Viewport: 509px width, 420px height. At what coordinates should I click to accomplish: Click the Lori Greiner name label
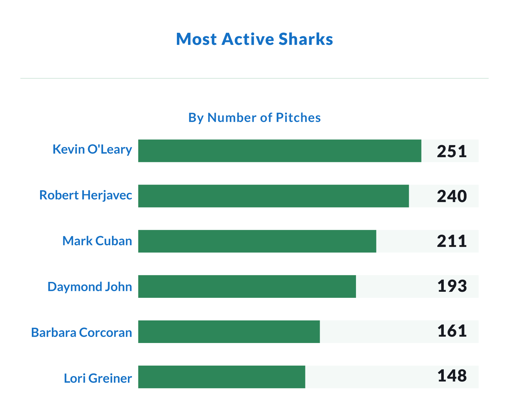tap(98, 379)
